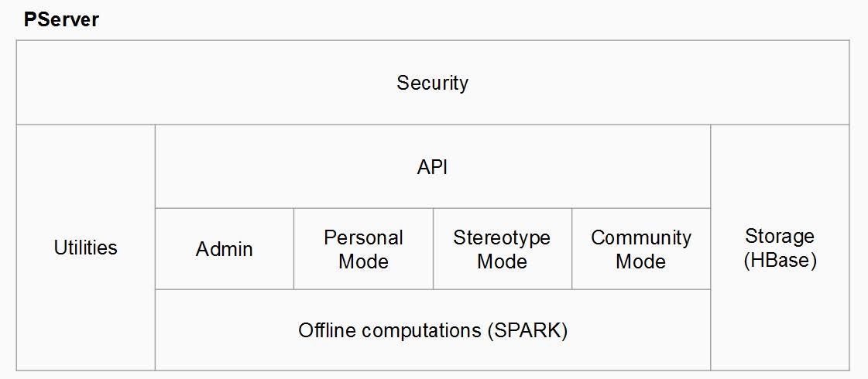Select the Admin box

[225, 249]
